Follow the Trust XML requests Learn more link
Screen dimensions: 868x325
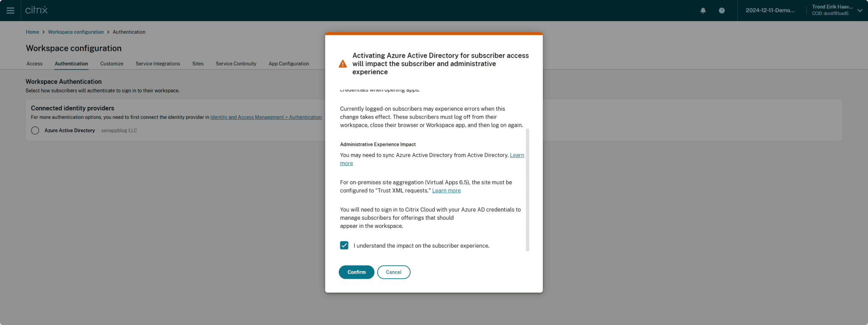[x=446, y=191]
